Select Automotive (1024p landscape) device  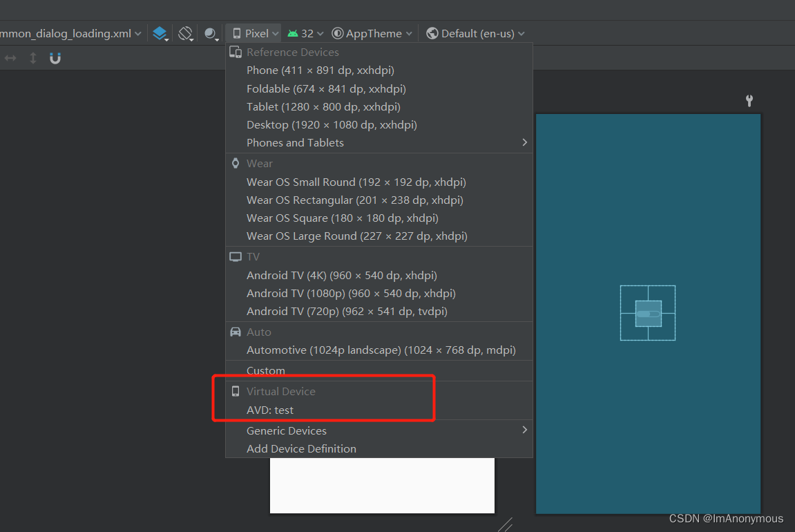pos(381,350)
